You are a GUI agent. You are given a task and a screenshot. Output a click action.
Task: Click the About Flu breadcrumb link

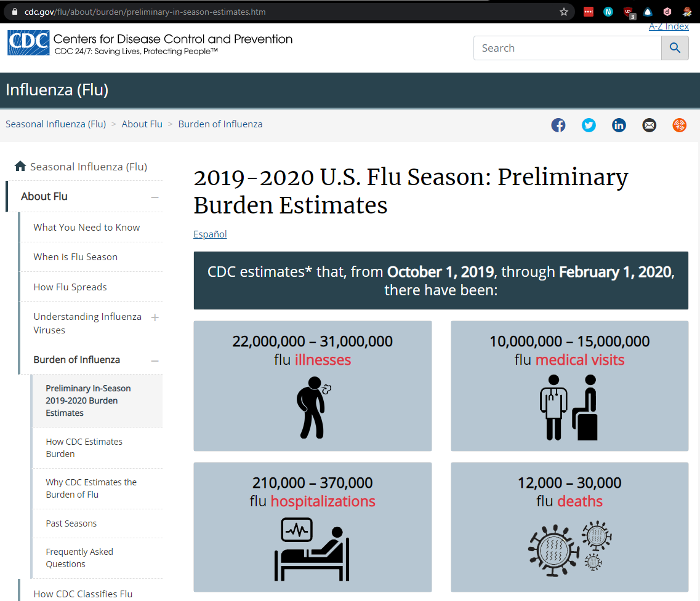tap(142, 124)
